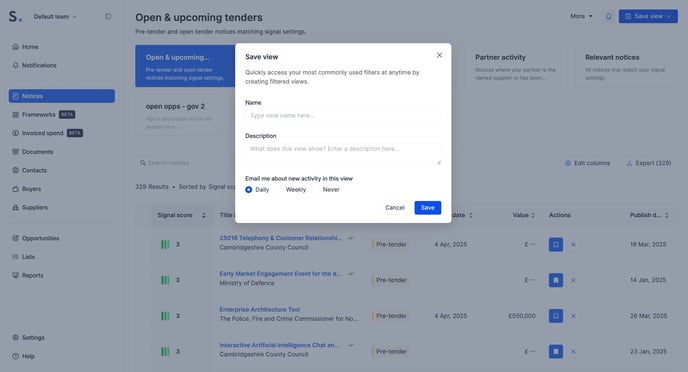This screenshot has width=688, height=372.
Task: Select the Daily email radio option
Action: (x=249, y=190)
